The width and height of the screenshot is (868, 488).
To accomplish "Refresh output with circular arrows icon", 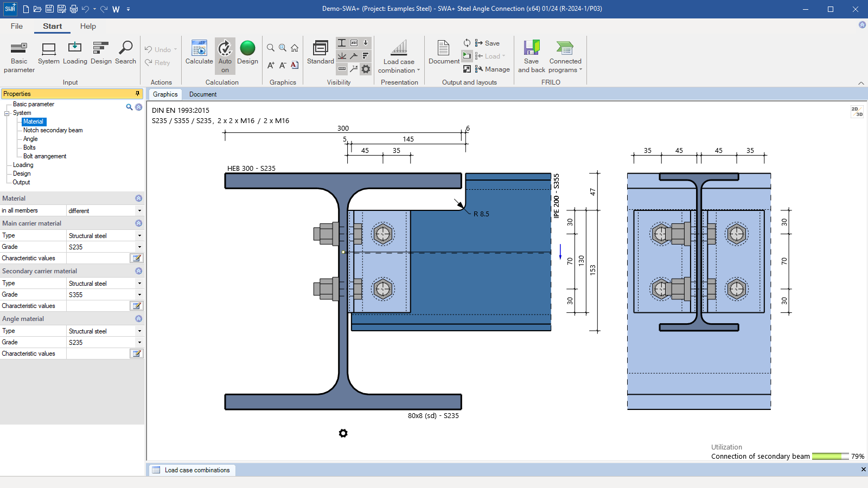I will coord(467,43).
